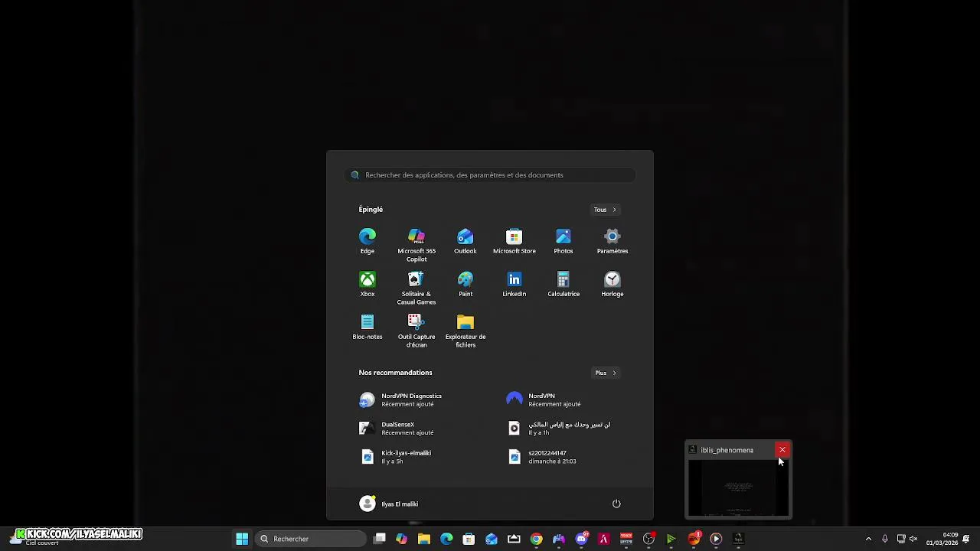Expand all apps with the Tous button
The image size is (980, 551).
tap(605, 210)
